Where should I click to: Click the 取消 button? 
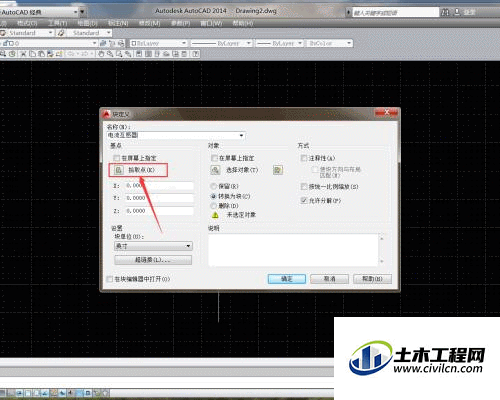click(329, 279)
